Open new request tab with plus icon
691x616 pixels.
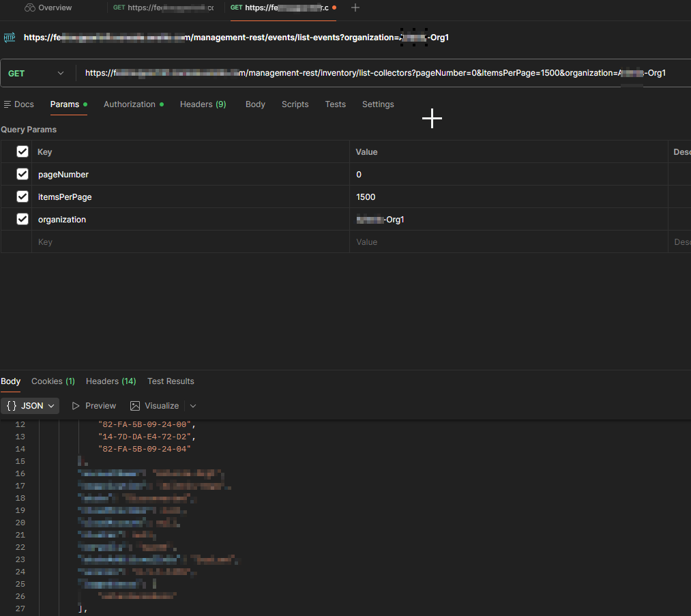coord(355,8)
